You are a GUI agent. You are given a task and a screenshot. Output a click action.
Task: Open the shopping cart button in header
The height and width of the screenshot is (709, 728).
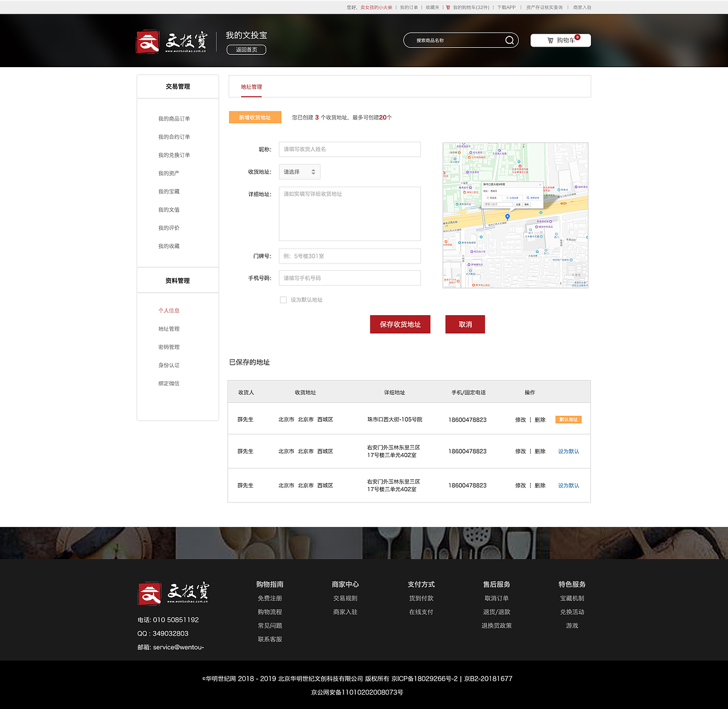pos(561,40)
